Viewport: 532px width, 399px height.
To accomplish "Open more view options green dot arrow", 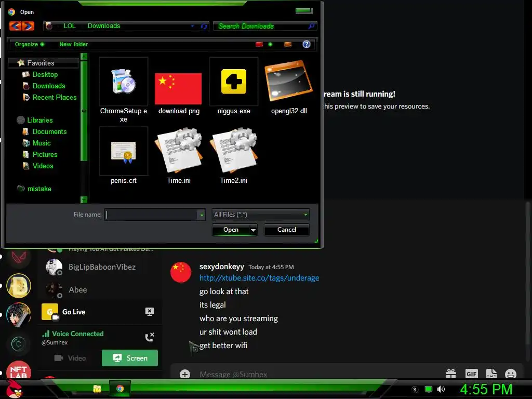I will [270, 45].
